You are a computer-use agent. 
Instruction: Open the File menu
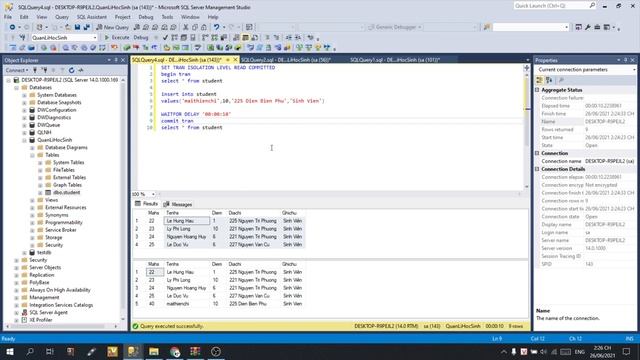click(x=8, y=17)
